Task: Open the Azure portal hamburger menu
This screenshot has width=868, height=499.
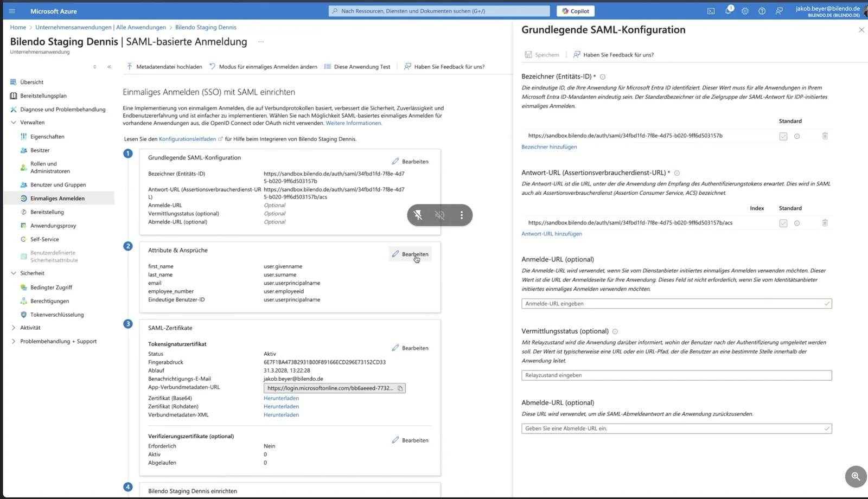Action: pos(12,11)
